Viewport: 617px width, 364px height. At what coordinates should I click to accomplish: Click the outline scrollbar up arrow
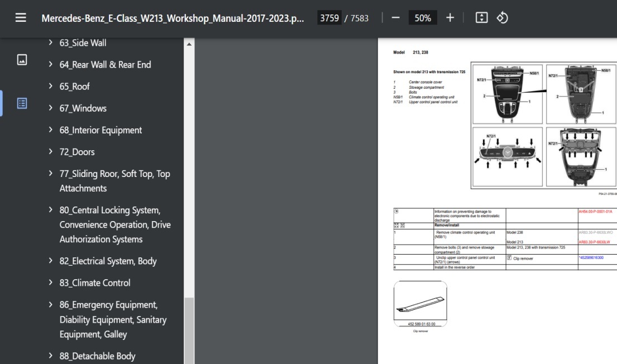click(189, 44)
